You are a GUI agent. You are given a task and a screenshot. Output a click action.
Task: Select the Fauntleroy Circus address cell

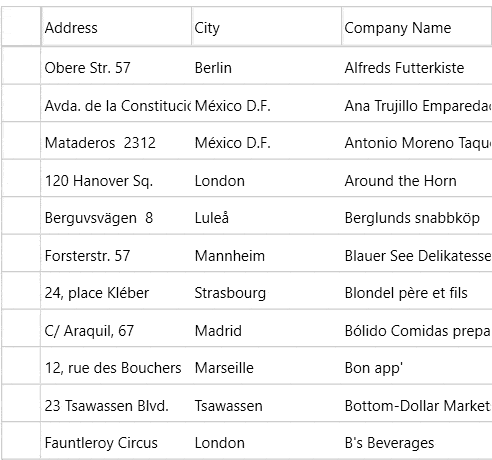[116, 441]
